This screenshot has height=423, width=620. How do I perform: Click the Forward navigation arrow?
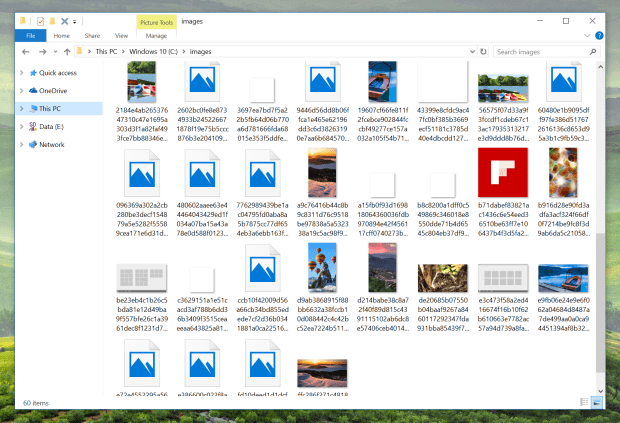coord(42,52)
